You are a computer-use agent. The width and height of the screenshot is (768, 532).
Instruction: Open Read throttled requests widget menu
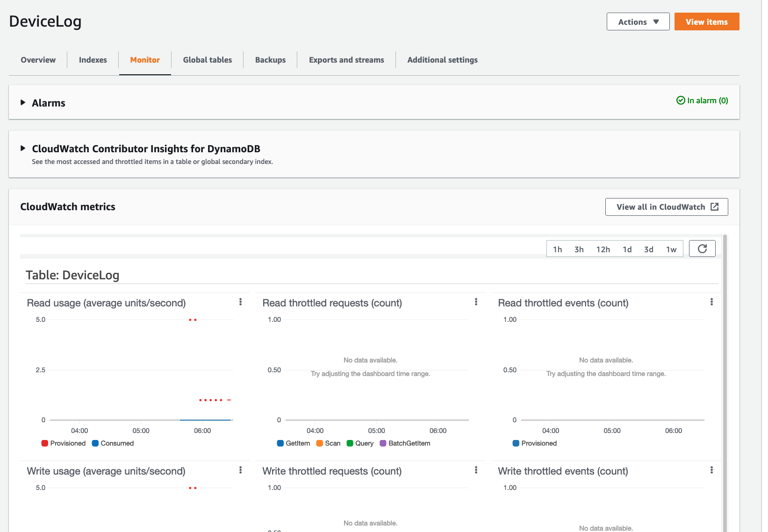click(x=476, y=302)
